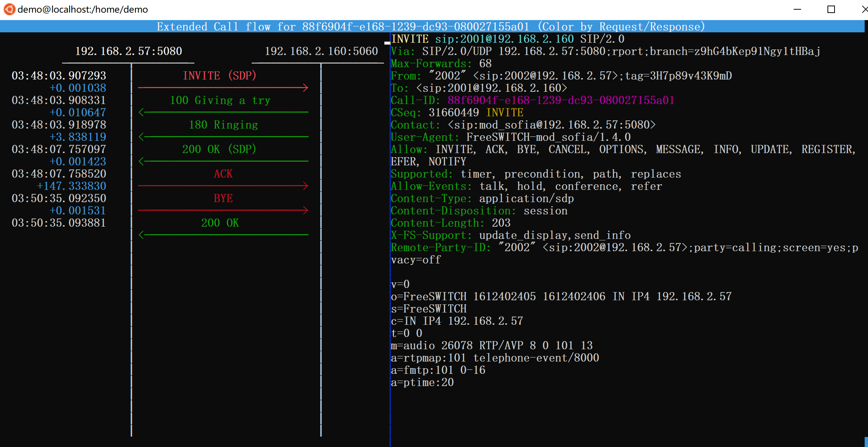Click the 180 Ringing response message
The width and height of the screenshot is (868, 447).
(223, 125)
